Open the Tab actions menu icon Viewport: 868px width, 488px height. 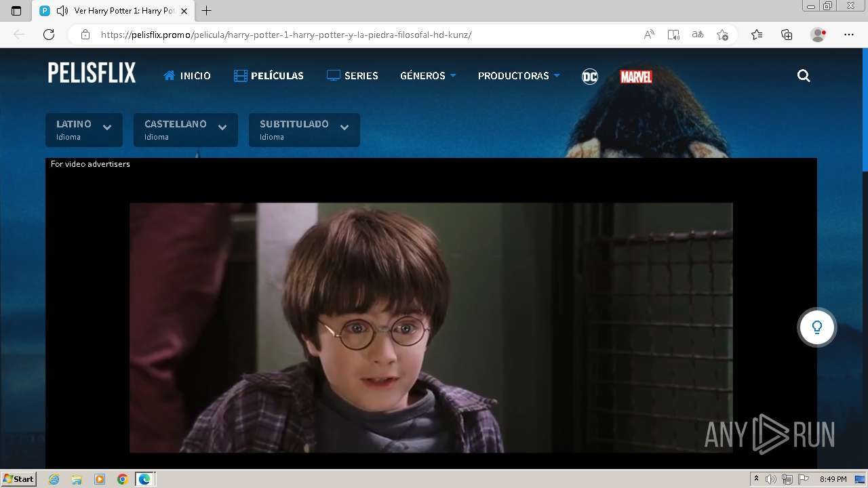tap(16, 11)
